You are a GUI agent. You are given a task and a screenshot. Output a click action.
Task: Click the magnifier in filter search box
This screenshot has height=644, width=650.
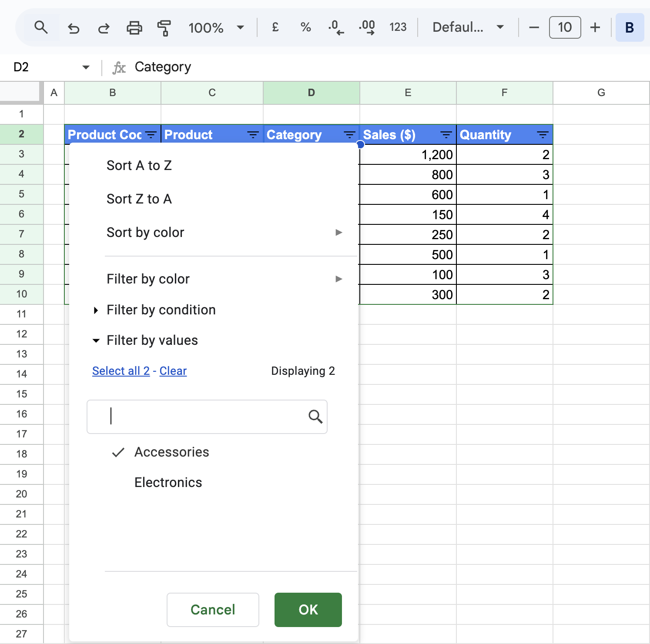click(x=315, y=417)
